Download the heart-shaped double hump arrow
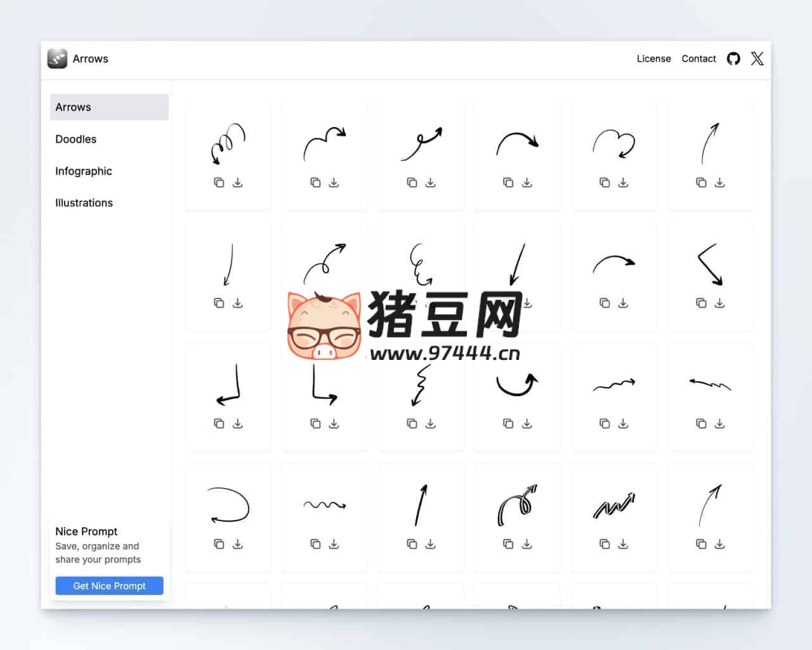The image size is (812, 650). pyautogui.click(x=624, y=182)
